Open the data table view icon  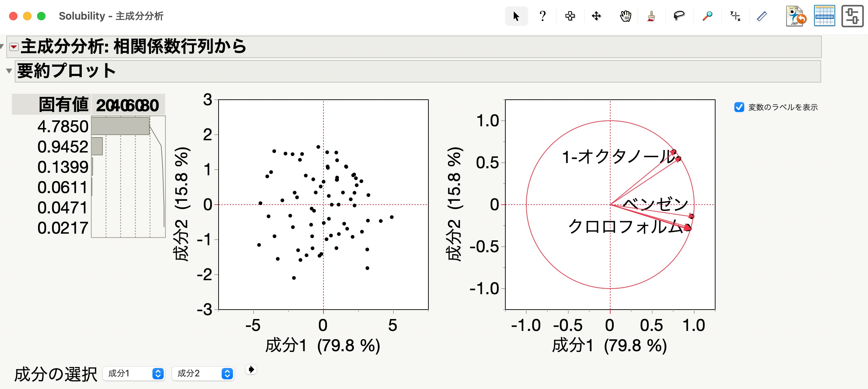(x=824, y=16)
